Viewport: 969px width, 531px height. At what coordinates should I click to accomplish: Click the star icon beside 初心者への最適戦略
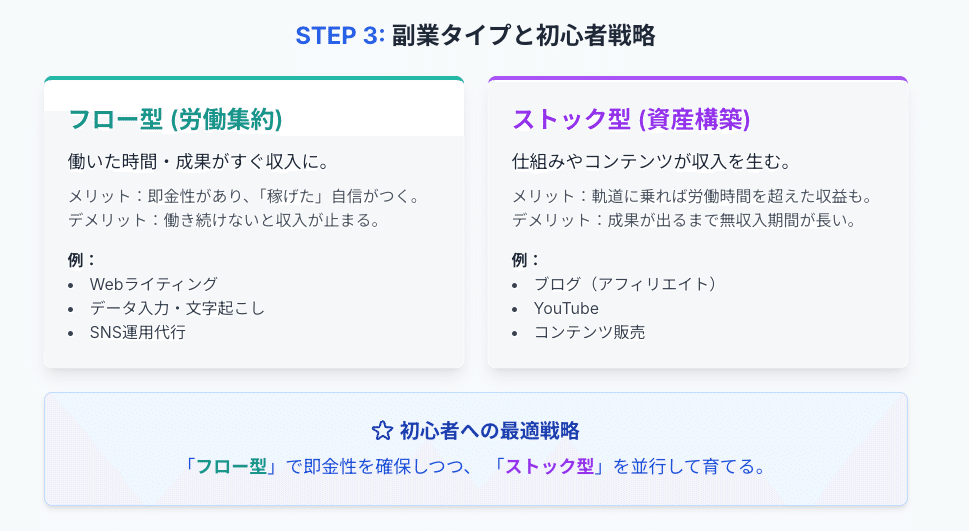pyautogui.click(x=381, y=431)
